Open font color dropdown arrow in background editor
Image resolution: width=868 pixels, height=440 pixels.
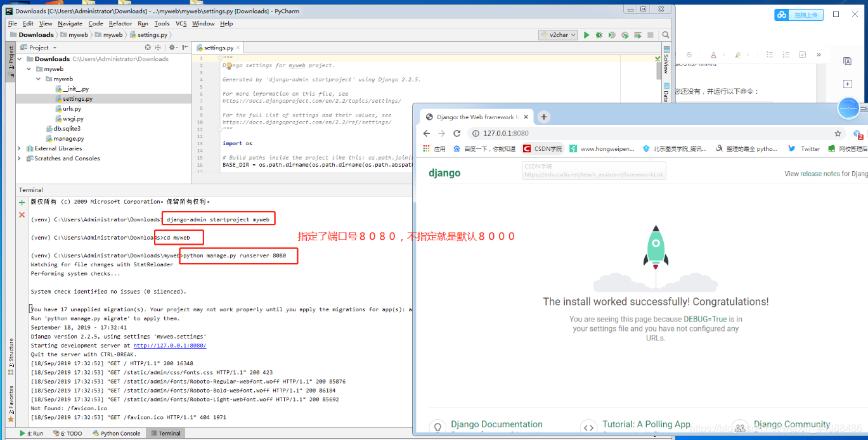(723, 55)
